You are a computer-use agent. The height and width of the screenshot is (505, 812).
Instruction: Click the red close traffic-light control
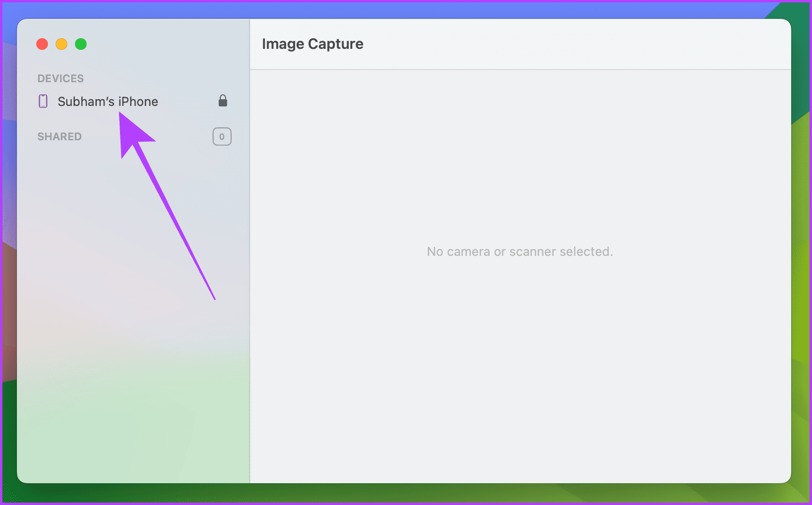42,44
